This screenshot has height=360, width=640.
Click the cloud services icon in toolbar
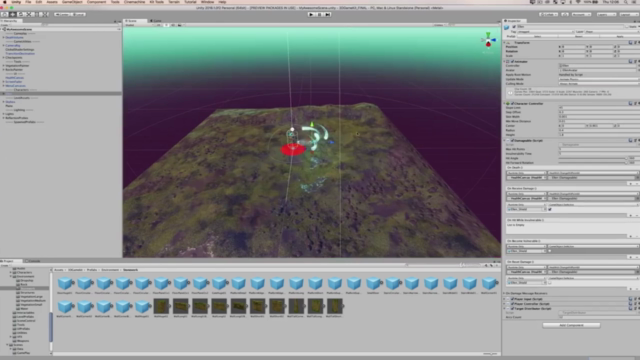[x=565, y=14]
